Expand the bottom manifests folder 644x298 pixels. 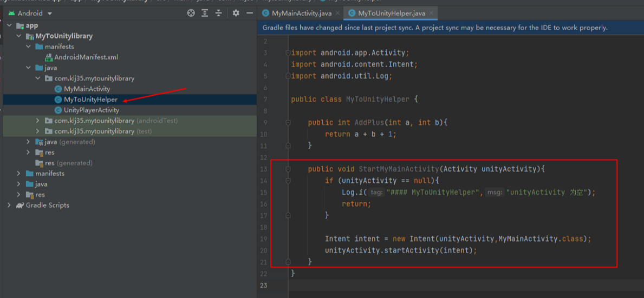[18, 174]
